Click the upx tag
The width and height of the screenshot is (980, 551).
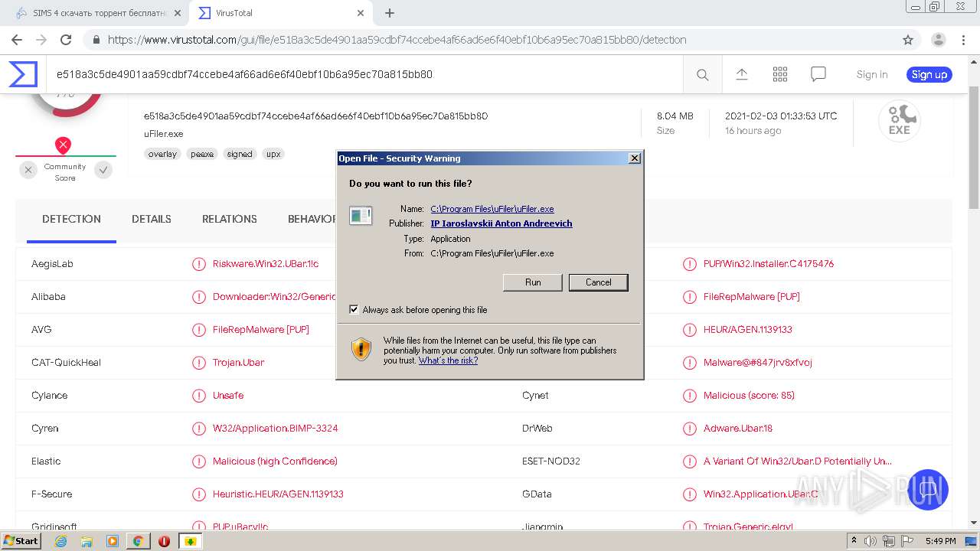tap(273, 154)
